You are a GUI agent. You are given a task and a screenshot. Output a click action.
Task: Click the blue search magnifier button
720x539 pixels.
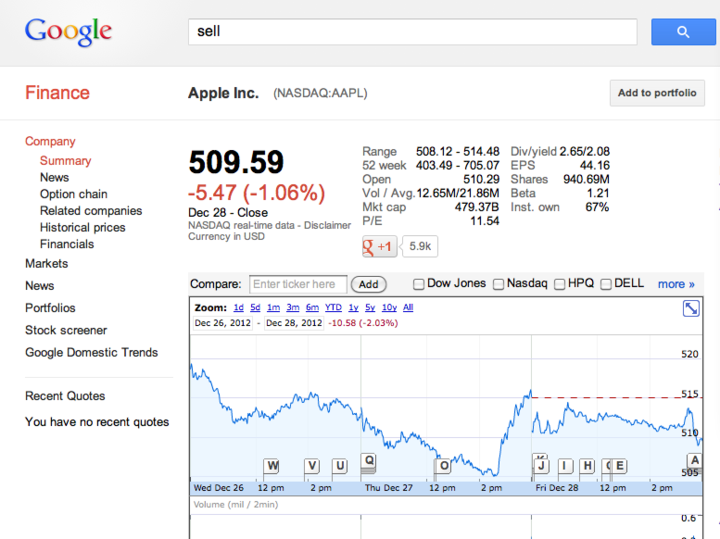[683, 32]
